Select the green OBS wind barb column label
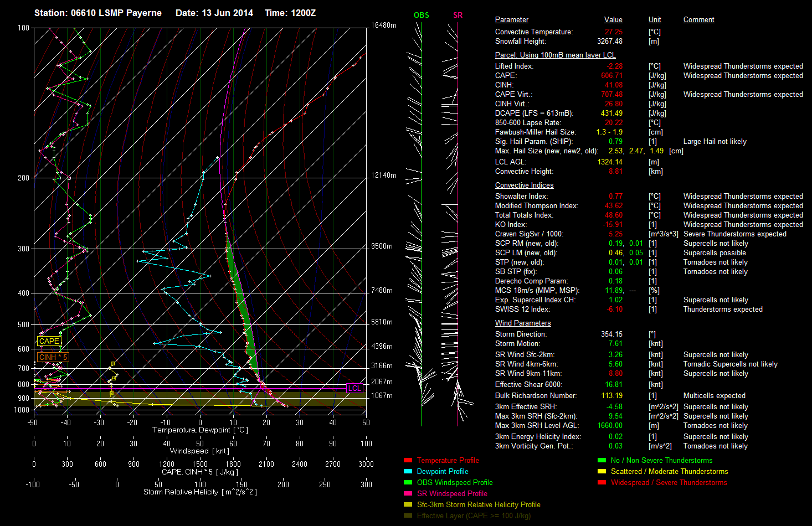812x526 pixels. pyautogui.click(x=422, y=15)
